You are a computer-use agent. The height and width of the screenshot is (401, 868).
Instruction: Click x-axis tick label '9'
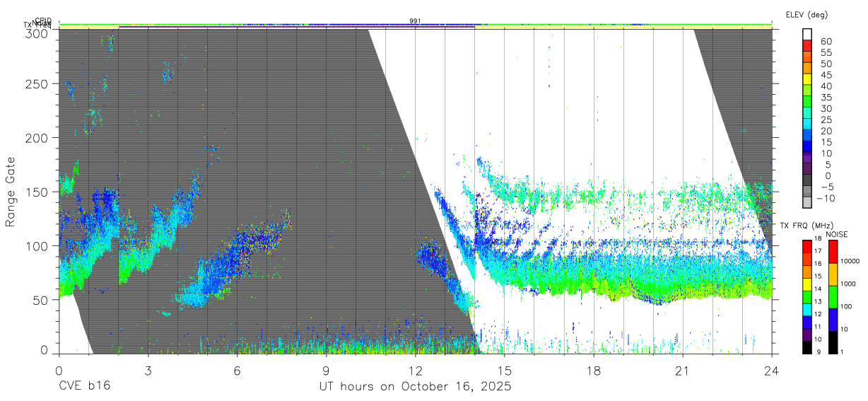click(x=327, y=370)
